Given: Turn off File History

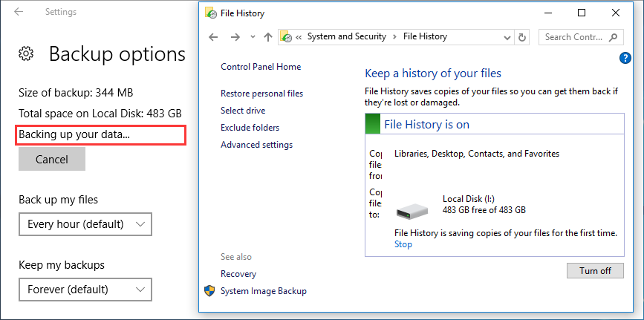Looking at the screenshot, I should pyautogui.click(x=595, y=271).
